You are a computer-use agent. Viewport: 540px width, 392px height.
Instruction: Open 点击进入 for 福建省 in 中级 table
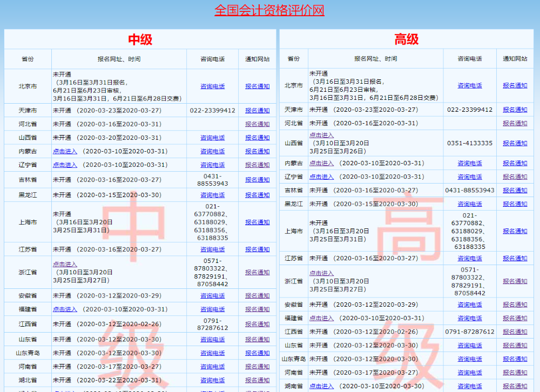(65, 309)
